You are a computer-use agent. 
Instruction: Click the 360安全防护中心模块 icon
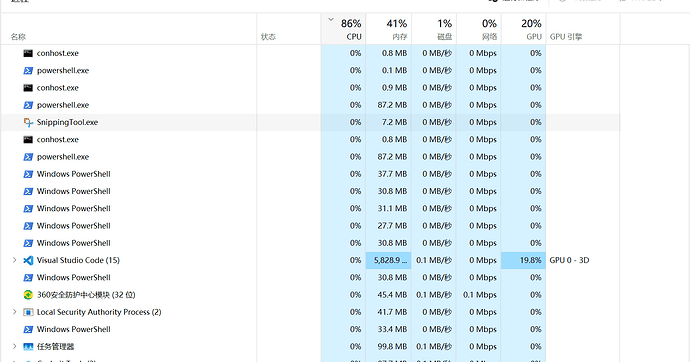(x=28, y=295)
